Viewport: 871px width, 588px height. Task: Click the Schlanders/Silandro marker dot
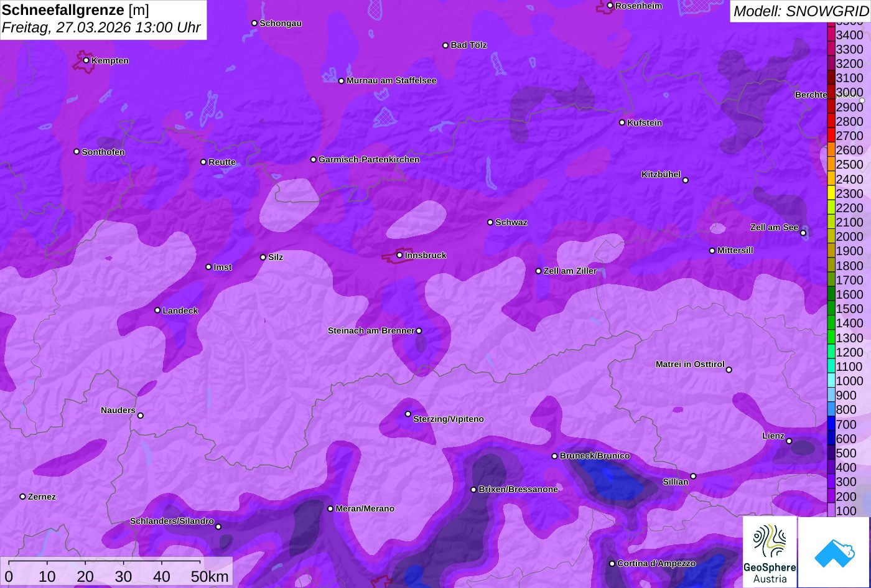[218, 527]
